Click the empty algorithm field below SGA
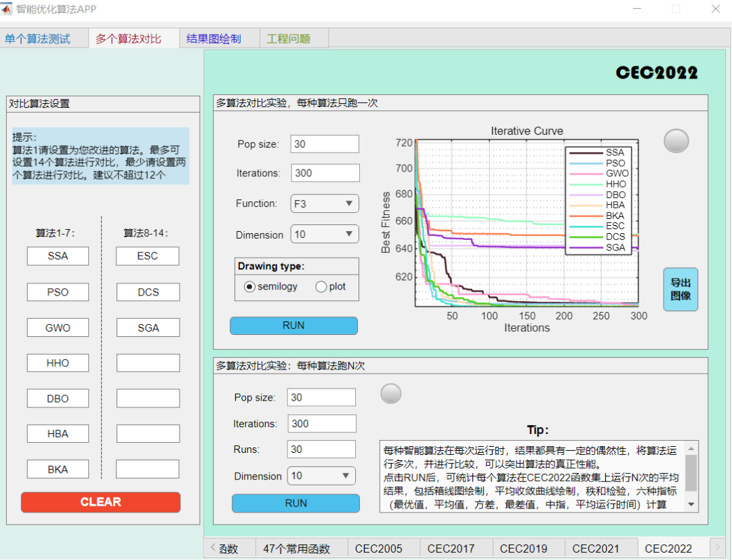 click(148, 363)
